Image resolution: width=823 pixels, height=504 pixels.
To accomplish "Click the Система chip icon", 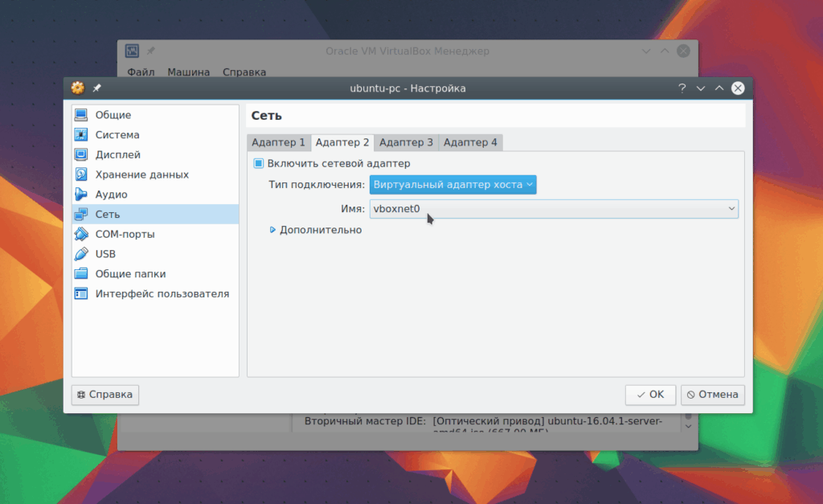I will click(81, 134).
